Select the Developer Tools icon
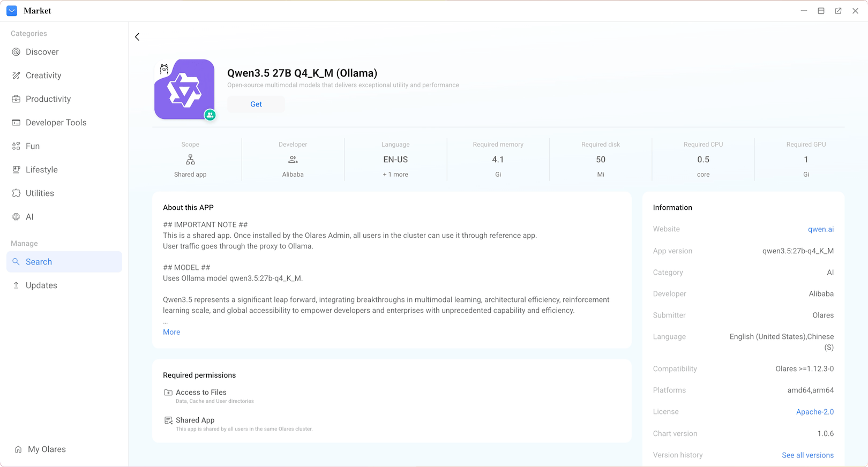The height and width of the screenshot is (467, 868). [16, 123]
